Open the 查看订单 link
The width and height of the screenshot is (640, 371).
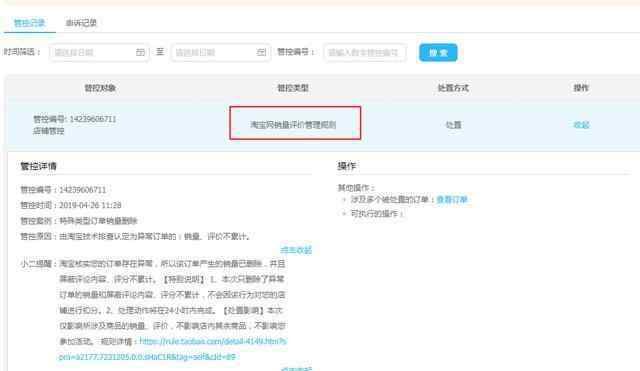pyautogui.click(x=452, y=200)
